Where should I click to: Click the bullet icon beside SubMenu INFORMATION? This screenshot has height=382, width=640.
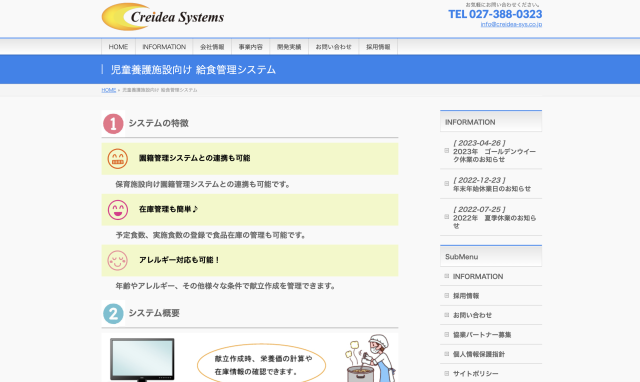pos(447,276)
